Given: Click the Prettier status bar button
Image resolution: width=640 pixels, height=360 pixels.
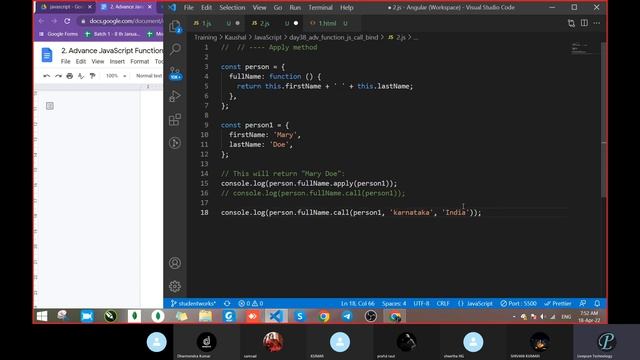Looking at the screenshot, I should pos(558,303).
